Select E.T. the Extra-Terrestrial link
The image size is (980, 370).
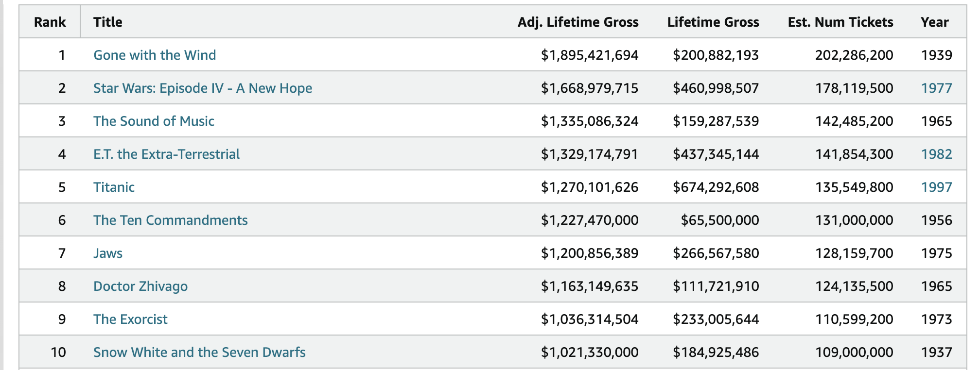166,154
